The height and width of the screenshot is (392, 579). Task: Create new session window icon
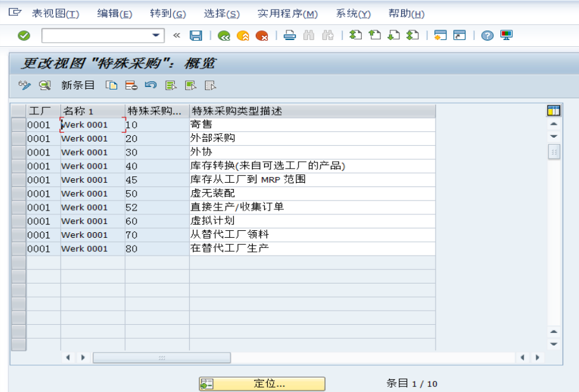coord(440,36)
